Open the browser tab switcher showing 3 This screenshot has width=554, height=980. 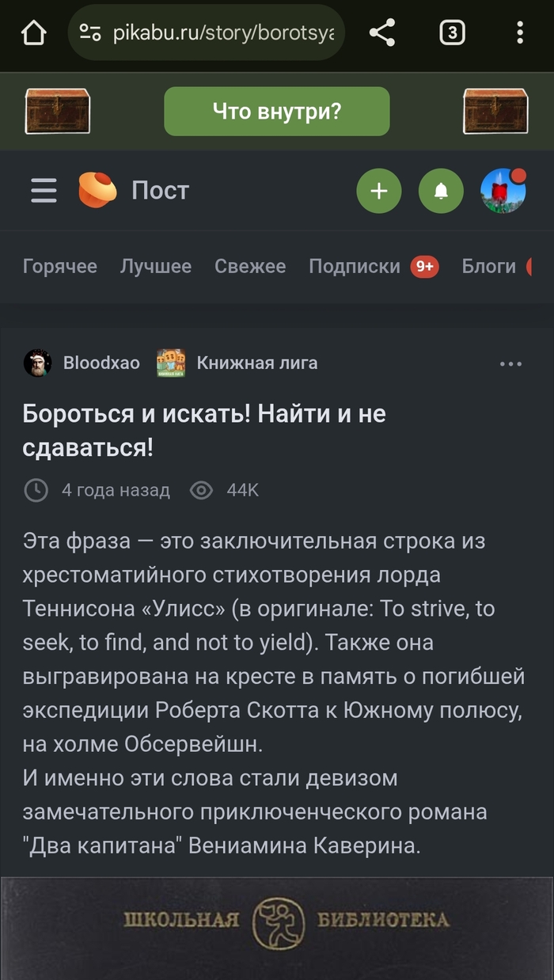pos(452,33)
